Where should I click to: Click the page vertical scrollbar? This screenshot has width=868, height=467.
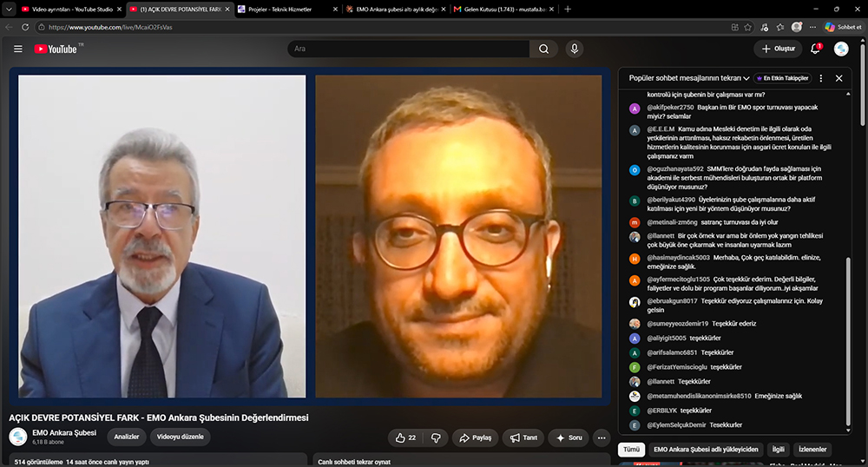pyautogui.click(x=863, y=83)
